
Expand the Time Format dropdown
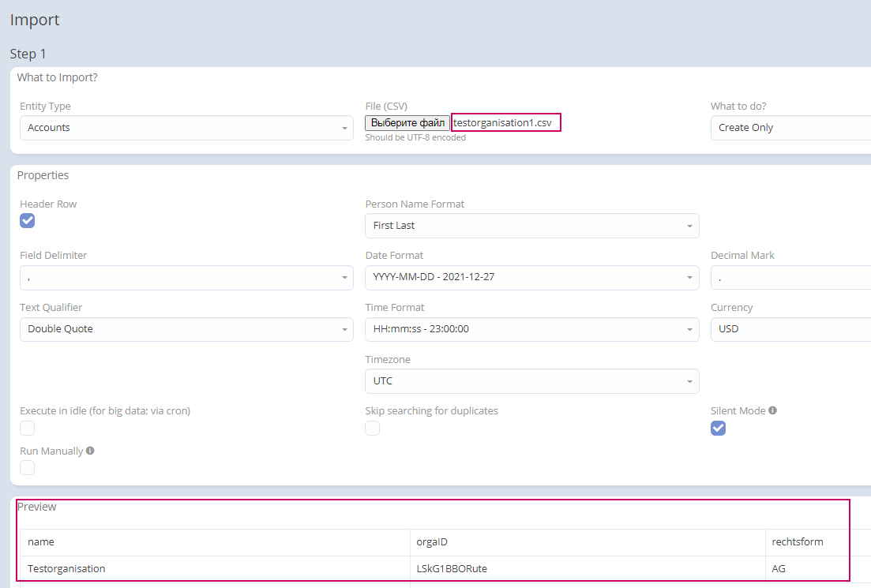[x=531, y=329]
